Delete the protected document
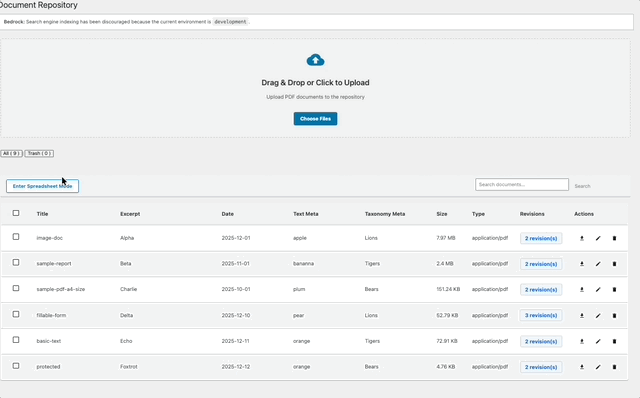Viewport: 640px width, 398px height. tap(614, 367)
